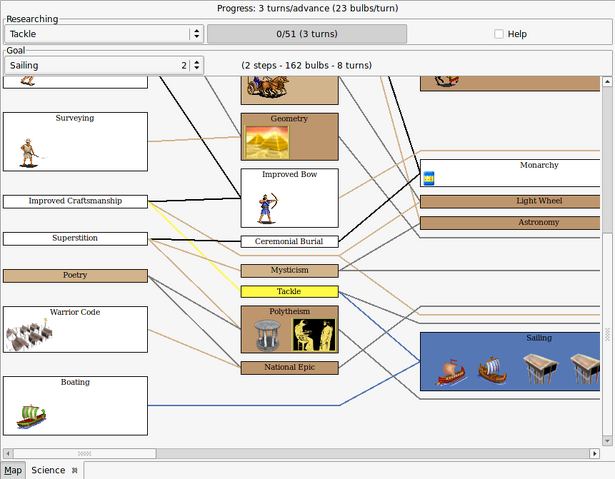The image size is (615, 479).
Task: Click the Polytheism temple building icon
Action: (x=267, y=335)
